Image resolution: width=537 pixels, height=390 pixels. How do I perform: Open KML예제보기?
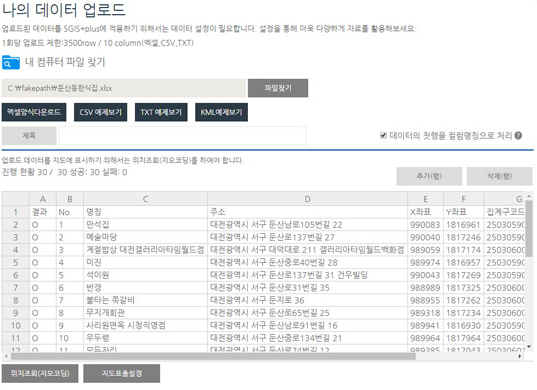(x=221, y=112)
